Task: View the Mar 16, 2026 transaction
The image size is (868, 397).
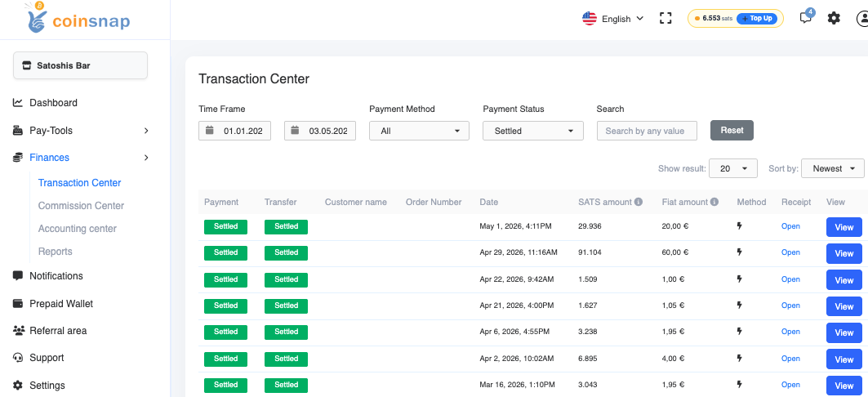Action: pyautogui.click(x=844, y=386)
